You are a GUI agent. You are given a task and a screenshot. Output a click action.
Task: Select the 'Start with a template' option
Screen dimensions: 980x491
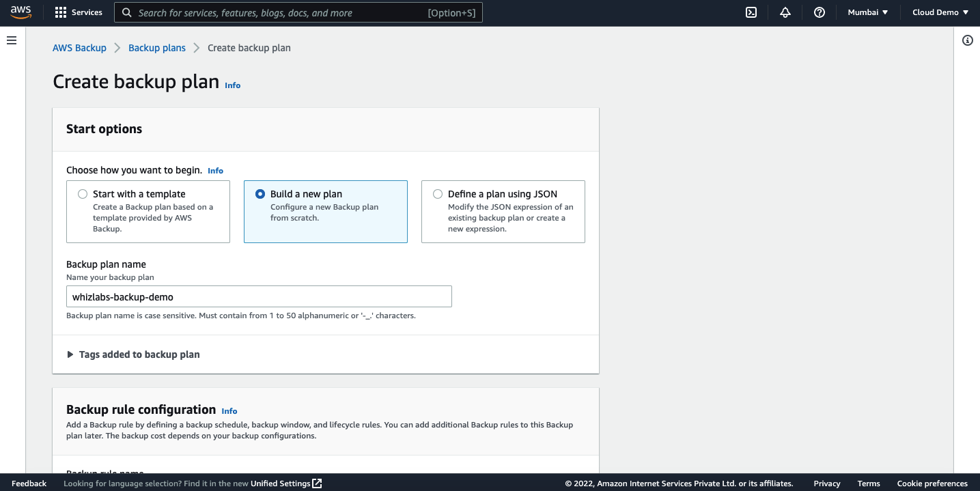[x=148, y=212]
